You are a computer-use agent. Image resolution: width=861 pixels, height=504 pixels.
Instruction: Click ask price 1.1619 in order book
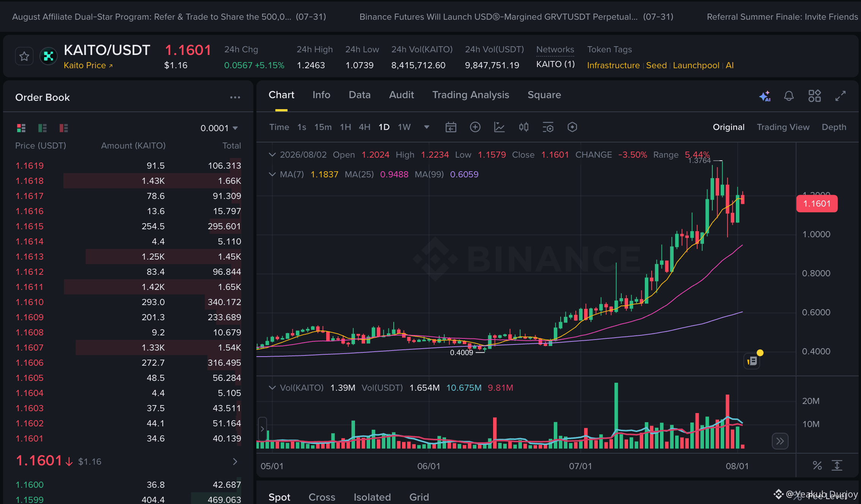pos(30,166)
